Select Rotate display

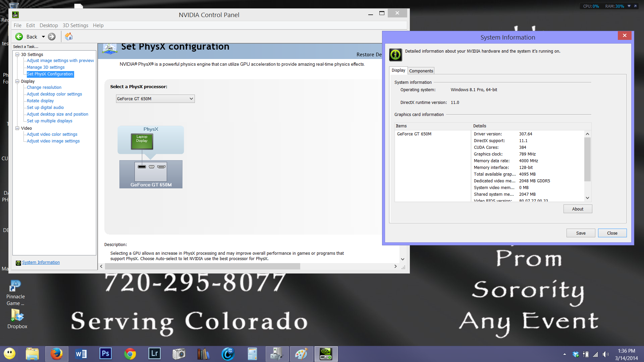coord(40,101)
